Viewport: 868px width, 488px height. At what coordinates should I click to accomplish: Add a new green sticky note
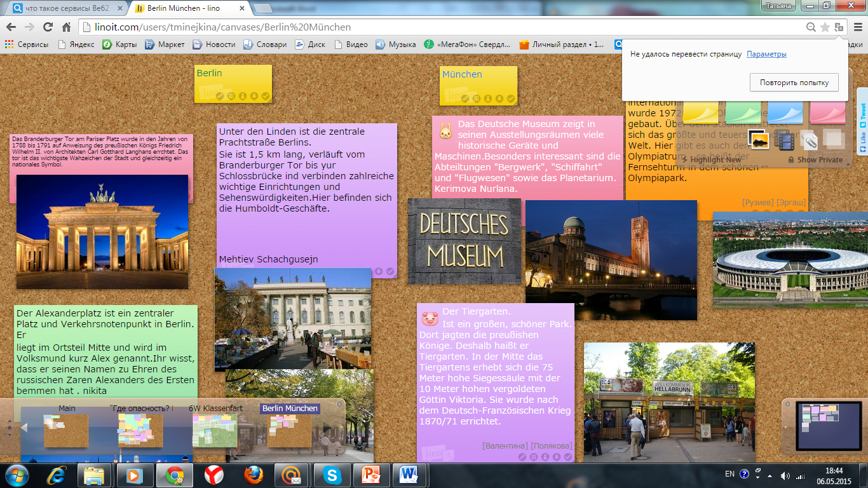[x=743, y=113]
